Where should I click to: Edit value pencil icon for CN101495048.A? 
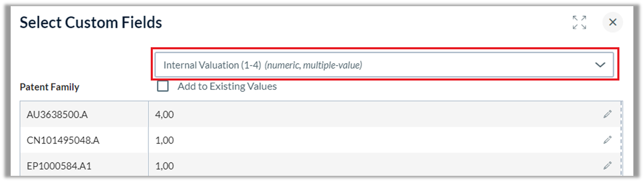point(607,140)
